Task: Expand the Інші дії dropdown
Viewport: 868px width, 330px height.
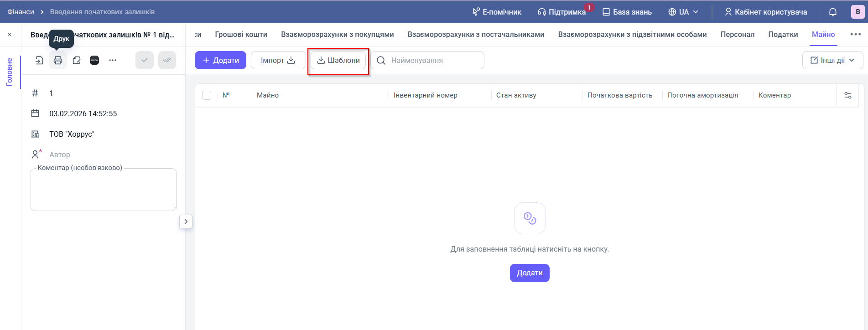Action: pos(832,60)
